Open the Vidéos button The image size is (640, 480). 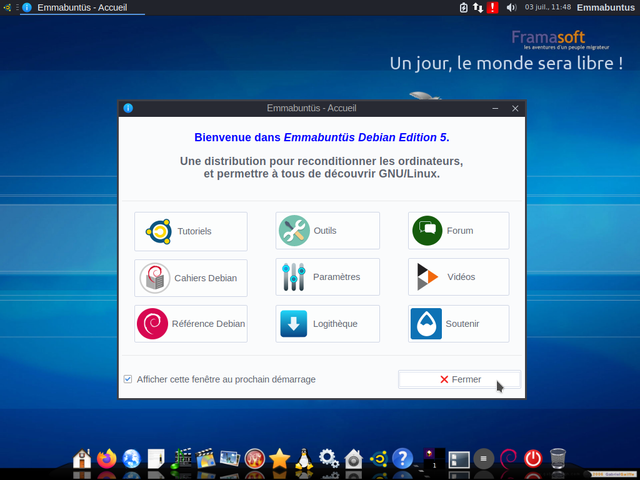coord(458,277)
